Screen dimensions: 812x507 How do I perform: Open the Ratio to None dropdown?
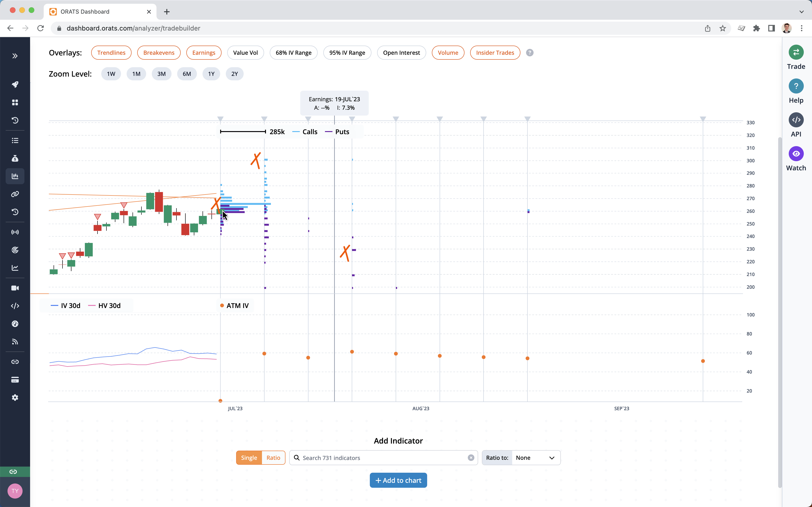[x=535, y=457]
